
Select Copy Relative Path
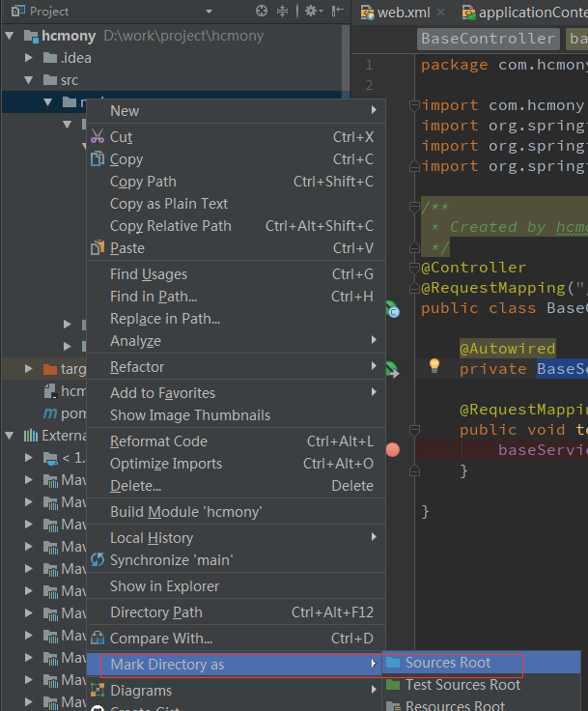[x=236, y=226]
